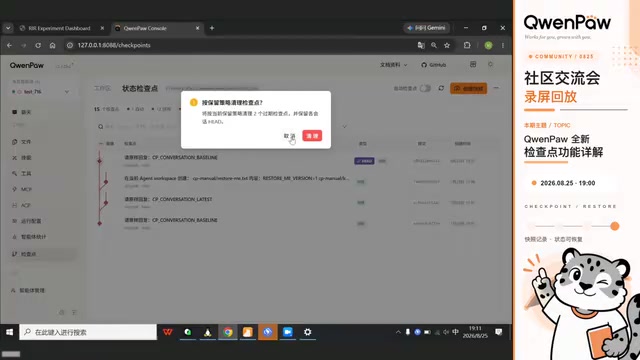Cancel the dialog with 取消
The width and height of the screenshot is (640, 360).
[289, 136]
